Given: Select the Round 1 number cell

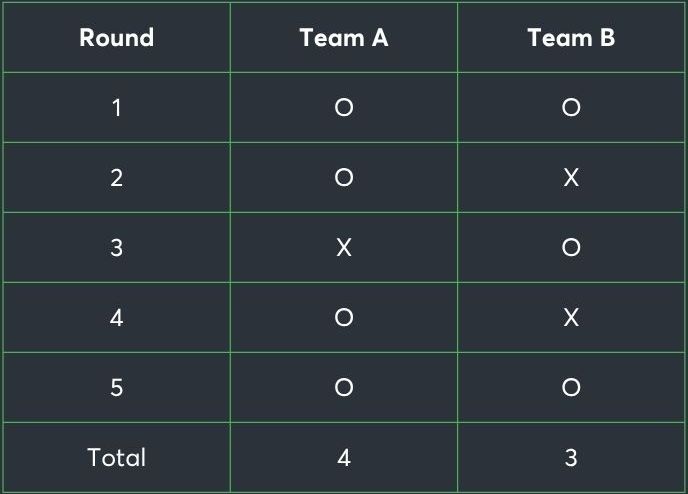Looking at the screenshot, I should (x=116, y=107).
